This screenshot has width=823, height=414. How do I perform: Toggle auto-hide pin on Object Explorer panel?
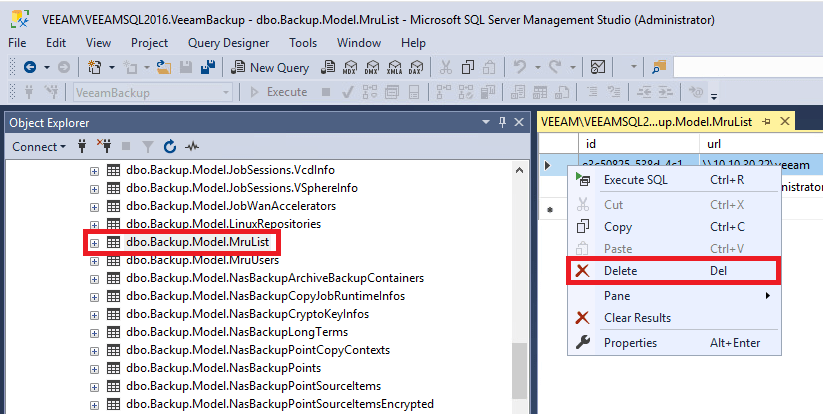pos(503,122)
